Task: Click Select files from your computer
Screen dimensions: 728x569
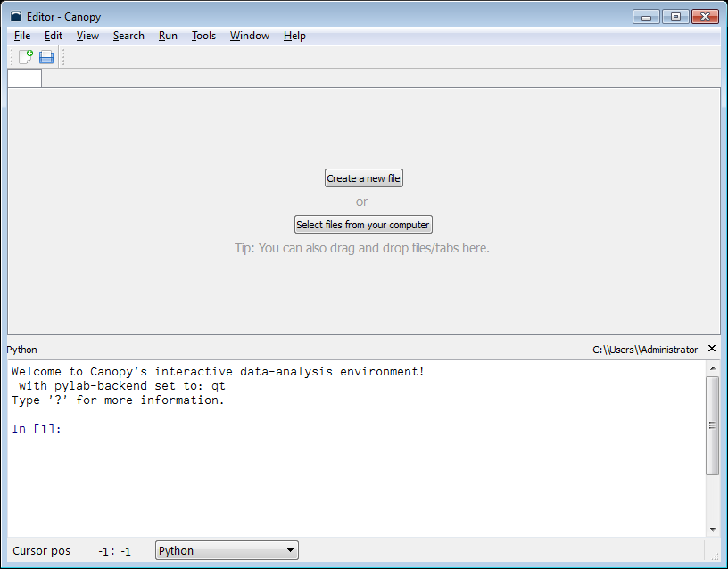Action: [363, 225]
